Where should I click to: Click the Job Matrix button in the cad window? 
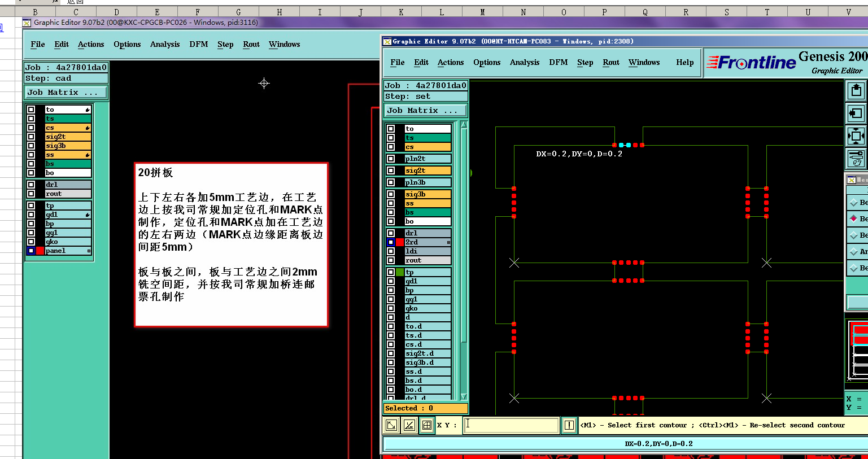click(66, 92)
